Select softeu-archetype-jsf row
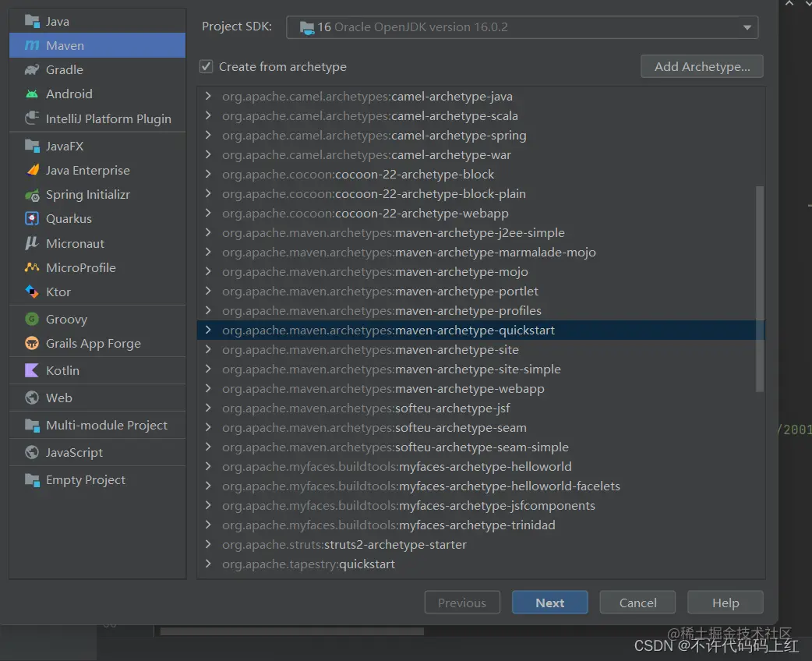Viewport: 812px width, 661px height. (481, 408)
